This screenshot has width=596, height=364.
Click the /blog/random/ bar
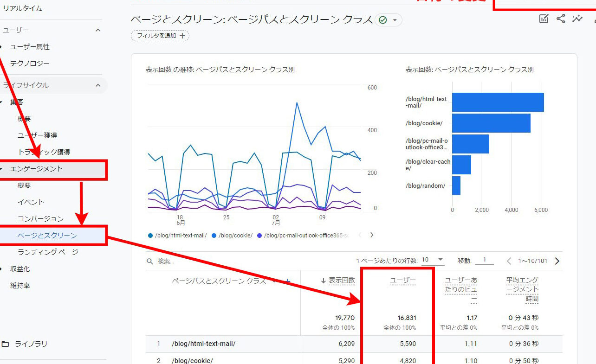[x=456, y=185]
